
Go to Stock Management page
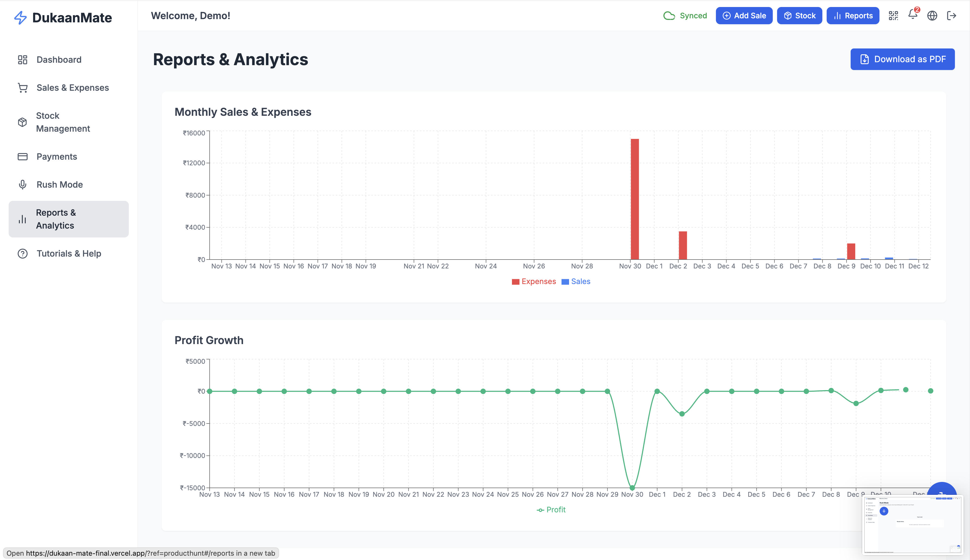[x=63, y=122]
